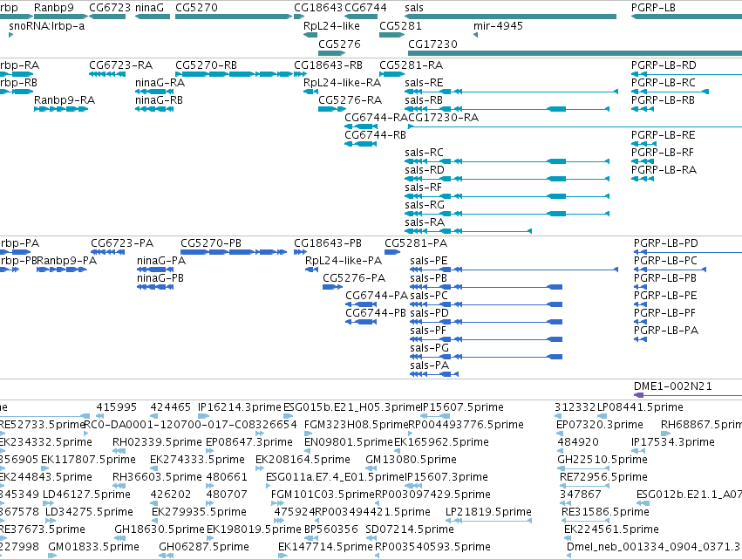The height and width of the screenshot is (560, 742).
Task: Click transcript sals-RF
Action: tap(507, 197)
